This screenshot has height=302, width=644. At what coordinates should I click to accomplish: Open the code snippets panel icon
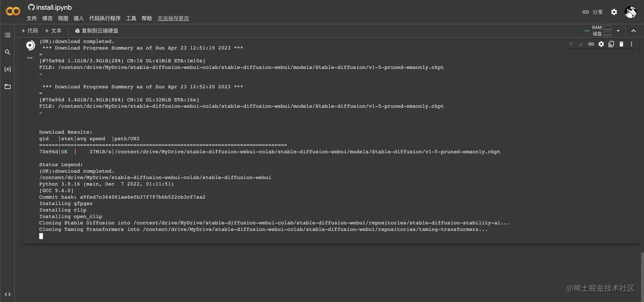(x=7, y=294)
